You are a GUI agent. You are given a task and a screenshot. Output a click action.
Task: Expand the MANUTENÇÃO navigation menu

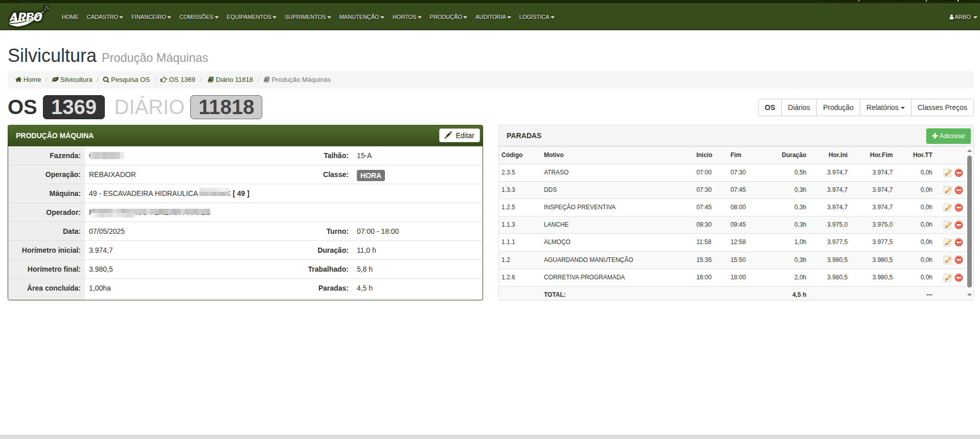coord(361,17)
